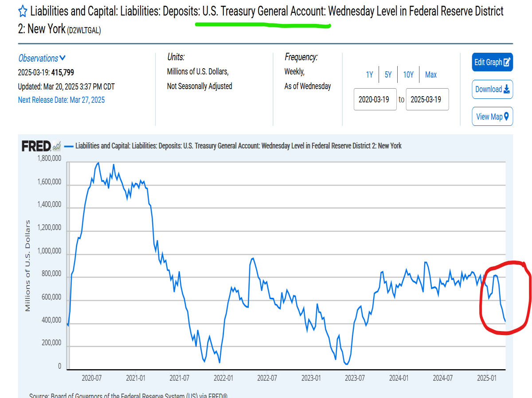Click the 2025-01 x-axis label

487,378
